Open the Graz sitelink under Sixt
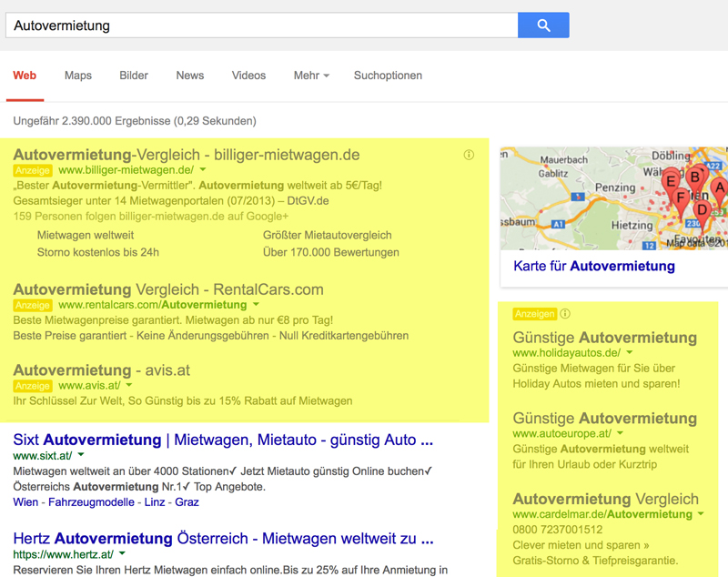This screenshot has width=728, height=577. pyautogui.click(x=187, y=502)
